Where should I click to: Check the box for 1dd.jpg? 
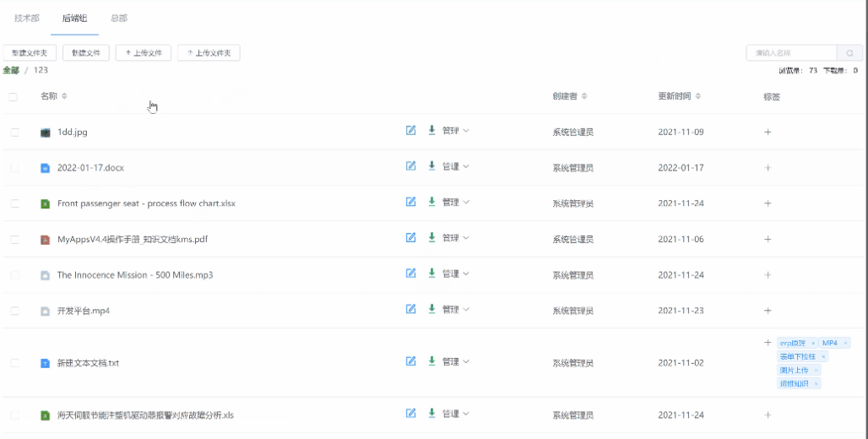coord(15,133)
